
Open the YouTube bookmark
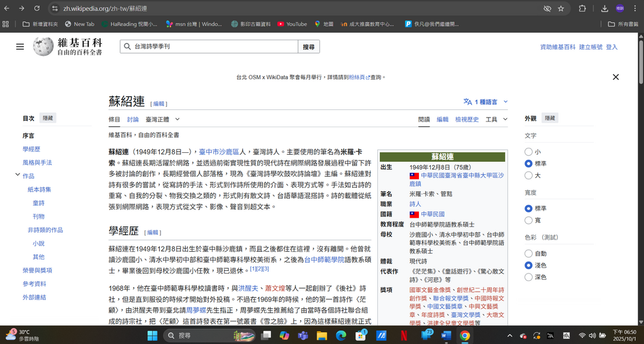click(x=291, y=24)
